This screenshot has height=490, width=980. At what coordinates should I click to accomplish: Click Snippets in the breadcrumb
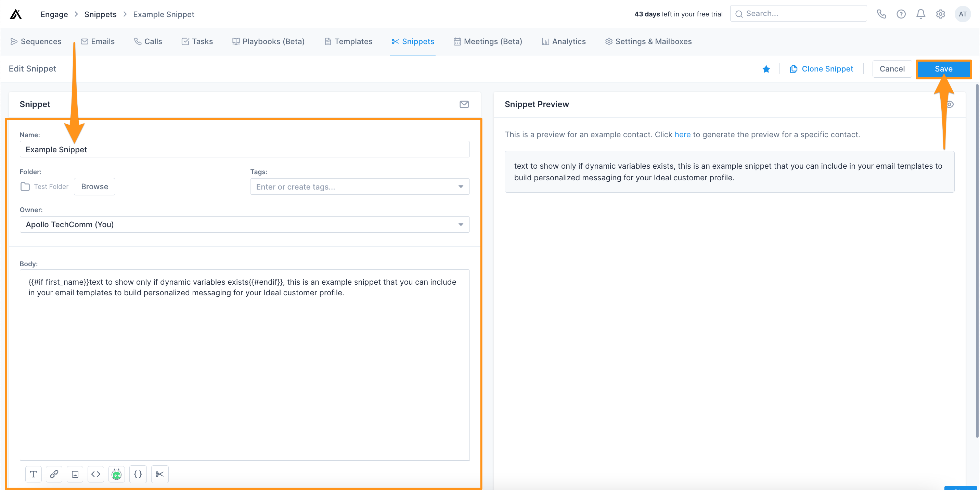coord(101,14)
